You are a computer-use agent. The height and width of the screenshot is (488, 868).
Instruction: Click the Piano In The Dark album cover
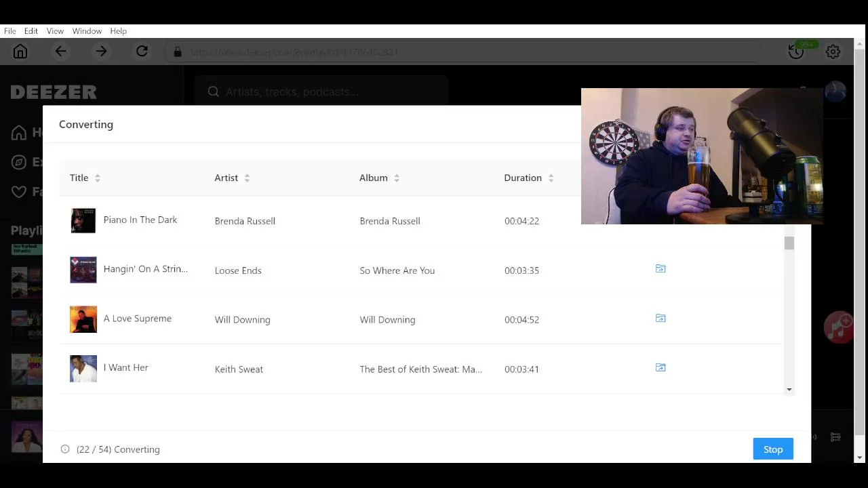[x=83, y=221]
